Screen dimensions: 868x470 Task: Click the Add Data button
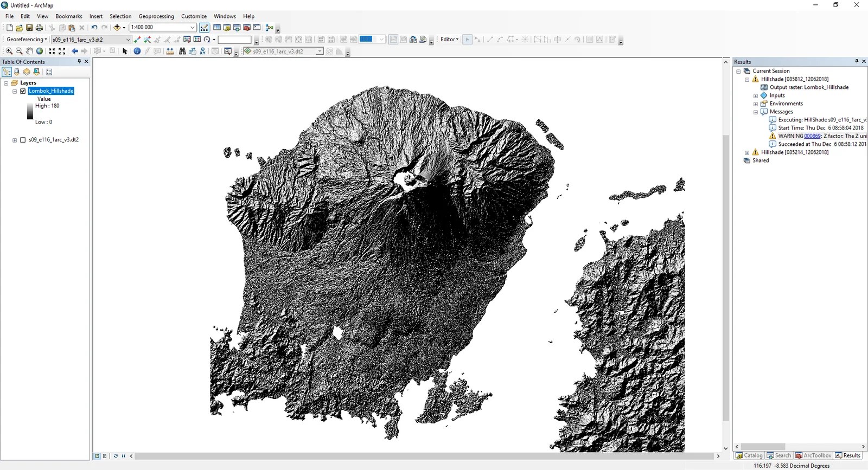pyautogui.click(x=117, y=27)
